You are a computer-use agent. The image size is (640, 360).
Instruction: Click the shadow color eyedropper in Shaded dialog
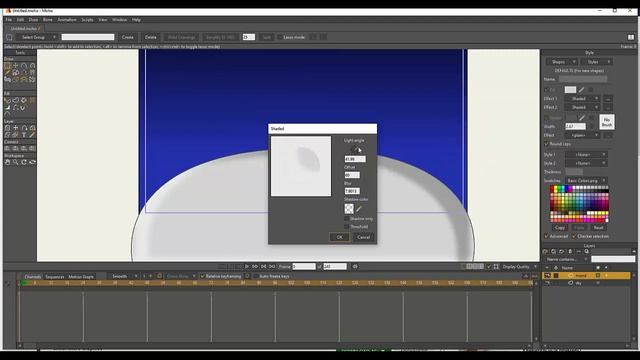point(359,209)
